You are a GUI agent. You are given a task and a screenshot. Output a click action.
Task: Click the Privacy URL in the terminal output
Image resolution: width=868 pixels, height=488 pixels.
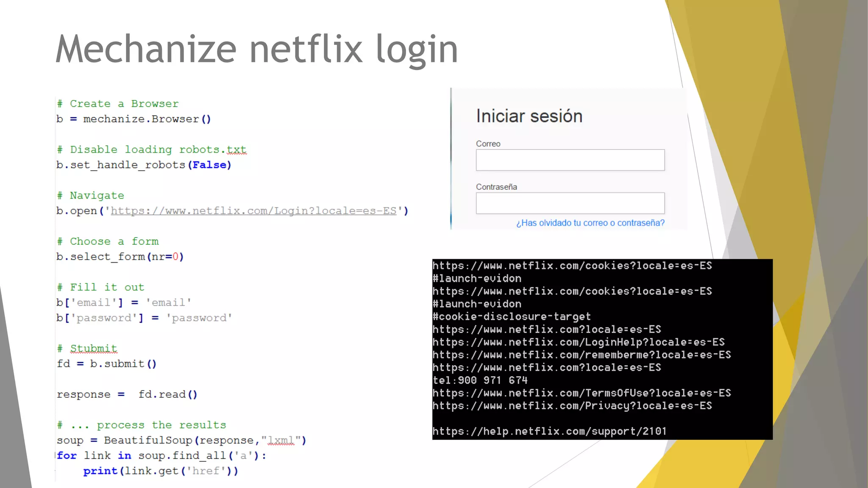(572, 406)
